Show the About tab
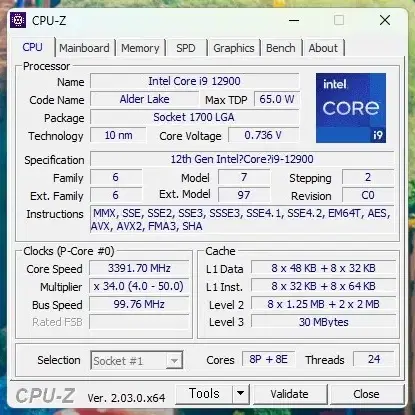 (x=323, y=48)
